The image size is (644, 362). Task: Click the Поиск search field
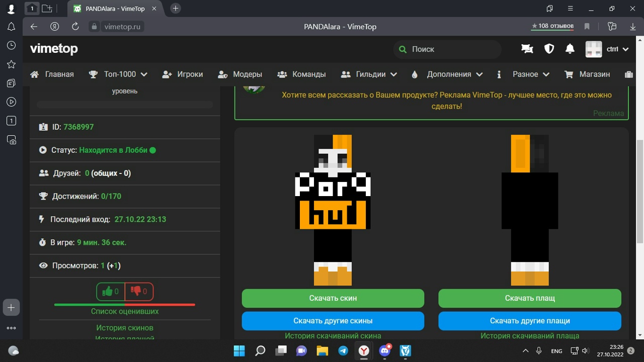448,49
